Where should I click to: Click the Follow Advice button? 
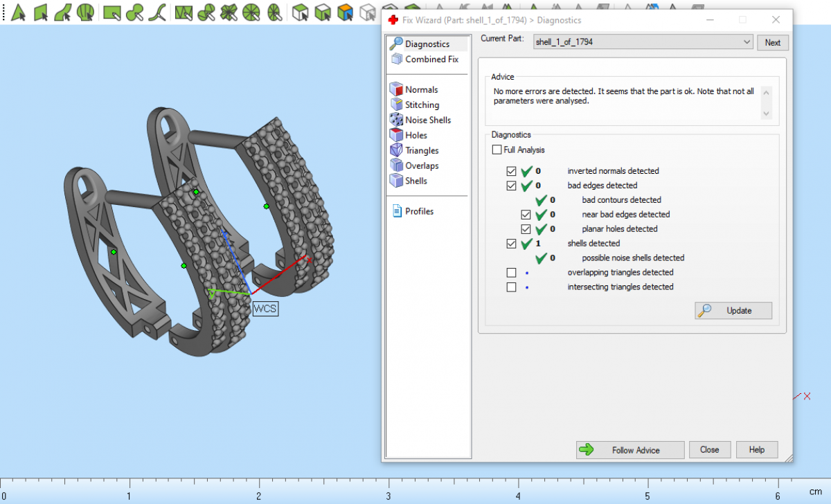(629, 450)
